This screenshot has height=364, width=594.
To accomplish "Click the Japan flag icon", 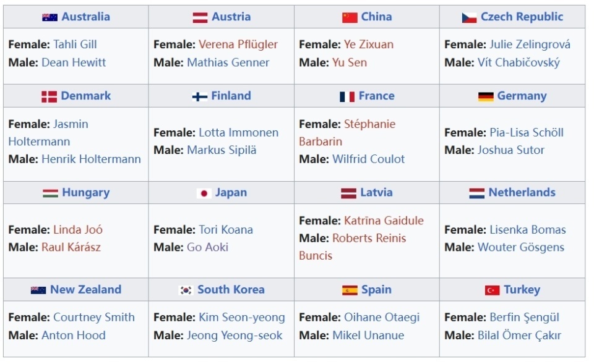I will [x=204, y=193].
